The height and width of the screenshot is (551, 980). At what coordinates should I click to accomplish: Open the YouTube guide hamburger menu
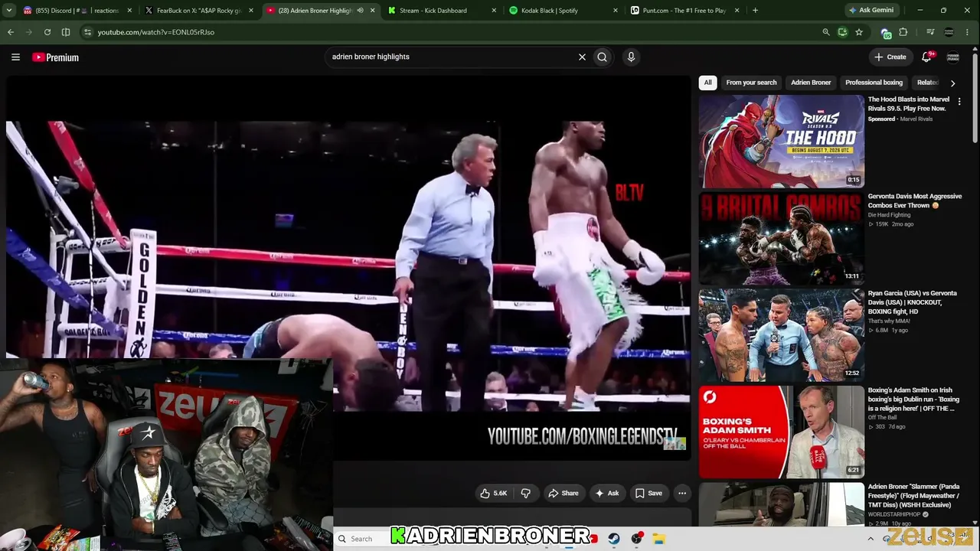15,57
